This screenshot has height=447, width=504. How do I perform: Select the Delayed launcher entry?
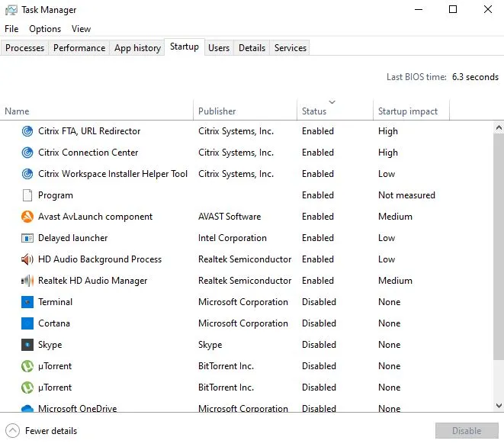[72, 238]
